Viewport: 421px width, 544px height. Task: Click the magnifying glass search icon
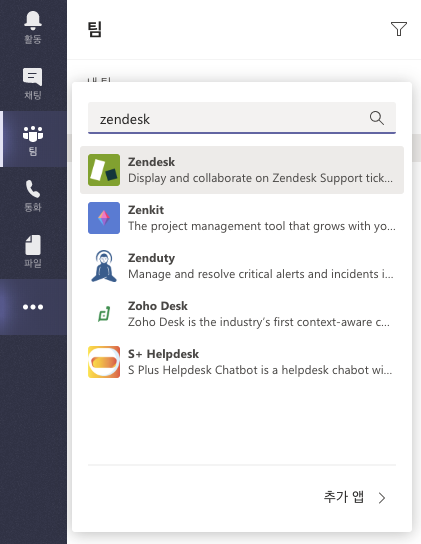click(x=377, y=118)
